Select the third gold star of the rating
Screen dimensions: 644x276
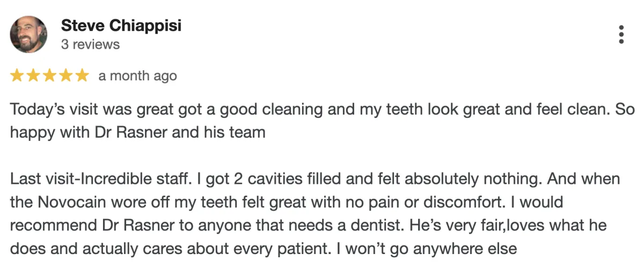tap(49, 76)
